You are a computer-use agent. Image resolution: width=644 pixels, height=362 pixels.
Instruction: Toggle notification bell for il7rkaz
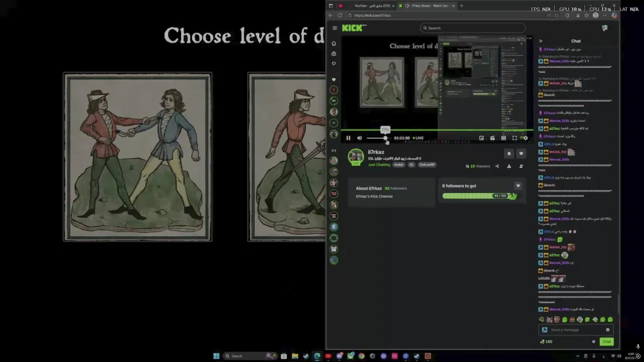coord(509,154)
